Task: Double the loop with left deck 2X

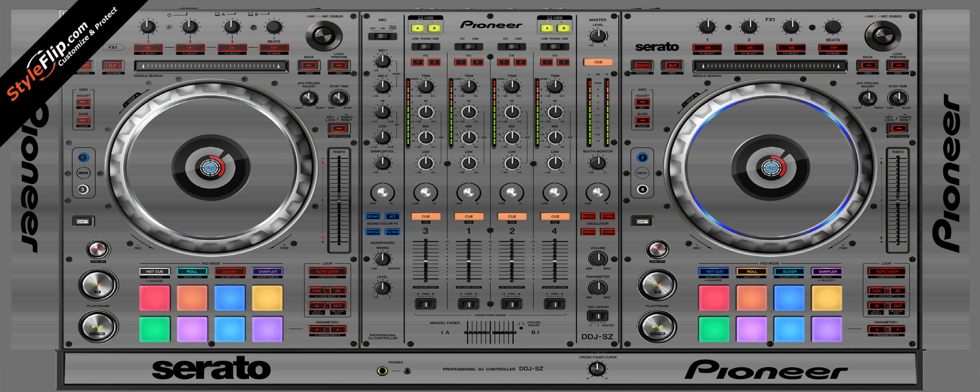Action: coord(337,291)
